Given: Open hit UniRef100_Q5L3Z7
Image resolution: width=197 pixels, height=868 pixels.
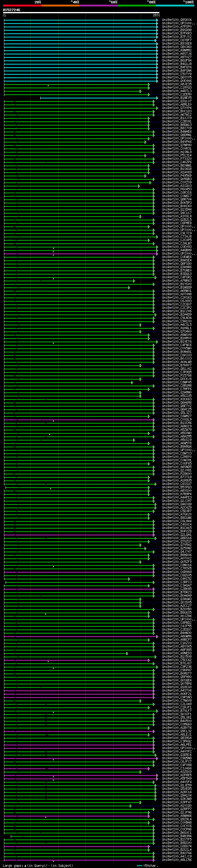Looking at the screenshot, I should click(x=177, y=413).
